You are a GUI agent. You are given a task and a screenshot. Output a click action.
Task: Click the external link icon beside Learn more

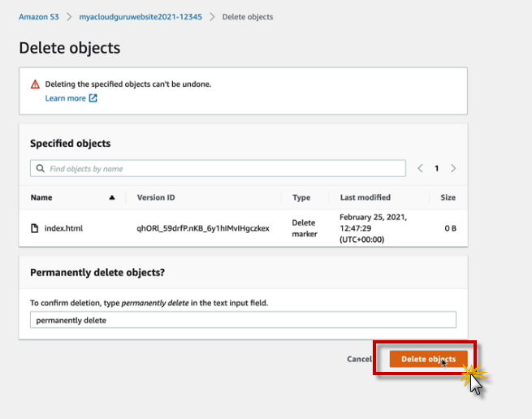point(93,98)
